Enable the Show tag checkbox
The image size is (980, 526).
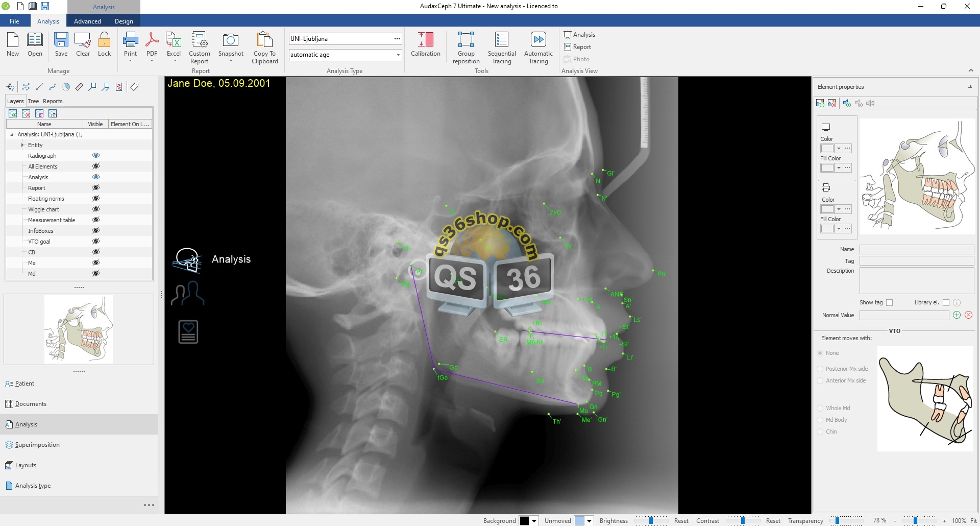(890, 302)
